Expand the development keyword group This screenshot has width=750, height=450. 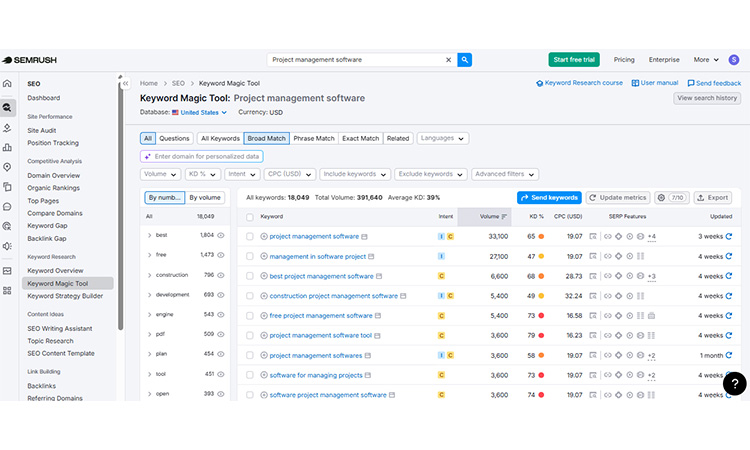[149, 295]
